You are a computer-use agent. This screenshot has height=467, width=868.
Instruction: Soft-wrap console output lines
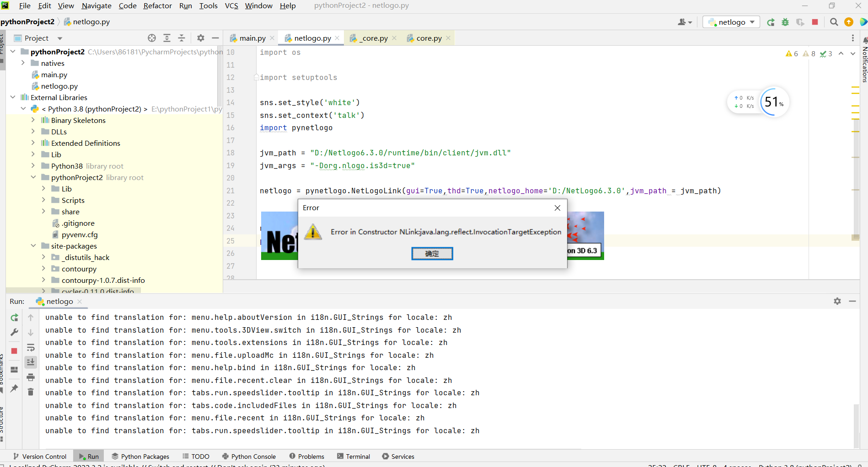pos(31,348)
